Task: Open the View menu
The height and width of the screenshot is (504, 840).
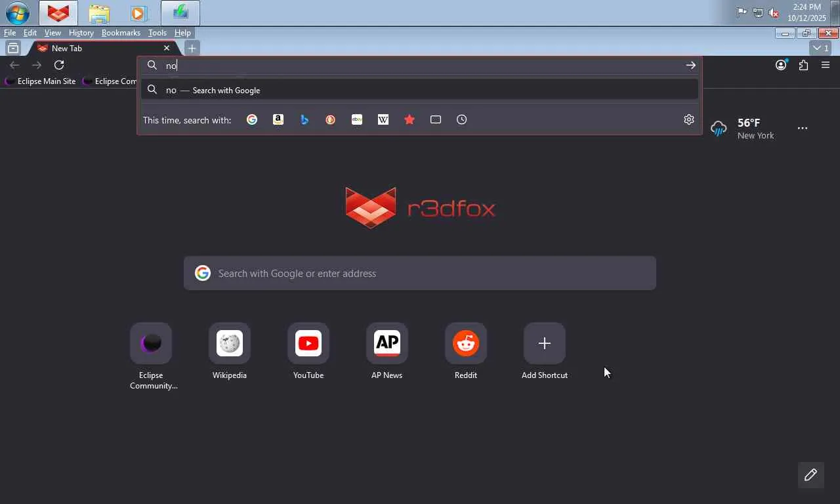Action: pyautogui.click(x=52, y=33)
